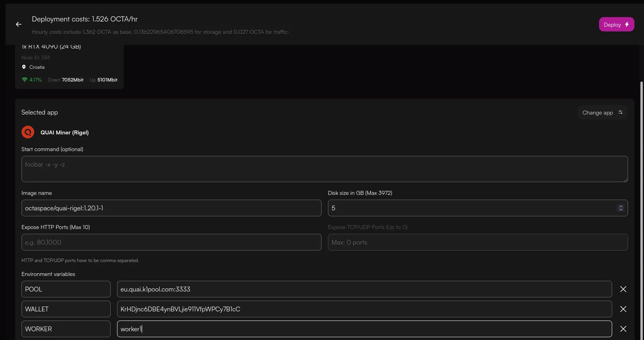Click the QUAI Miner (Rigel) app name

tap(64, 132)
